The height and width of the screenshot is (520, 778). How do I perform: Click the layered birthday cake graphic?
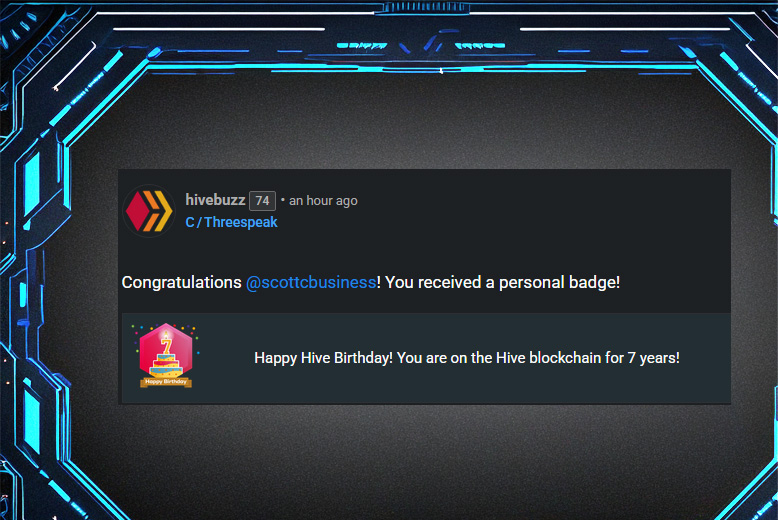pos(166,365)
